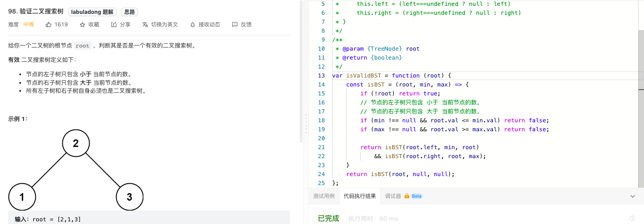Place cursor on var isValidBST line
The width and height of the screenshot is (644, 224).
point(392,76)
